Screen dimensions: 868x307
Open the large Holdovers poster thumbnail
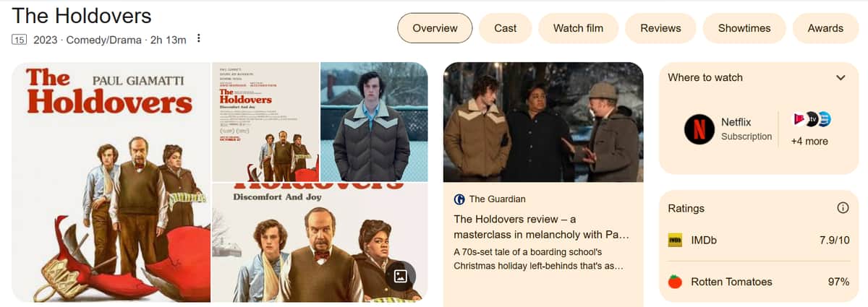tap(111, 182)
